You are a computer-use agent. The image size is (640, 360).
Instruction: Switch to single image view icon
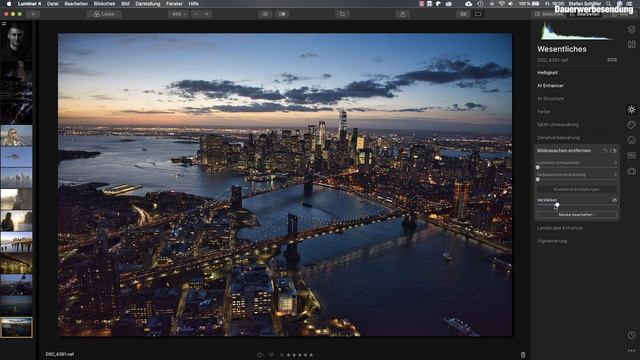tap(478, 14)
